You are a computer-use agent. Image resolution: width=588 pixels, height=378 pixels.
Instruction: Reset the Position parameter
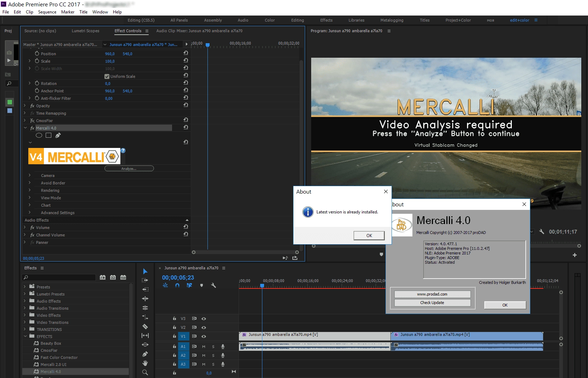point(185,53)
